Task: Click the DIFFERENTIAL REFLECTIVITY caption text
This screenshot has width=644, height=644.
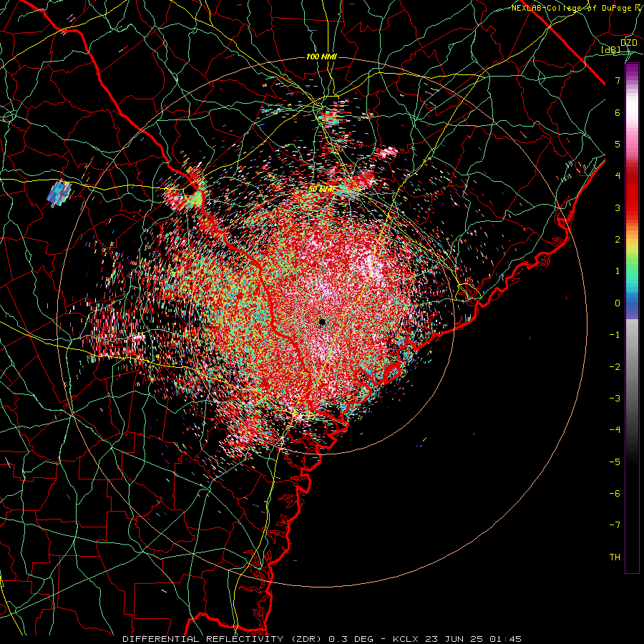Action: tap(203, 639)
